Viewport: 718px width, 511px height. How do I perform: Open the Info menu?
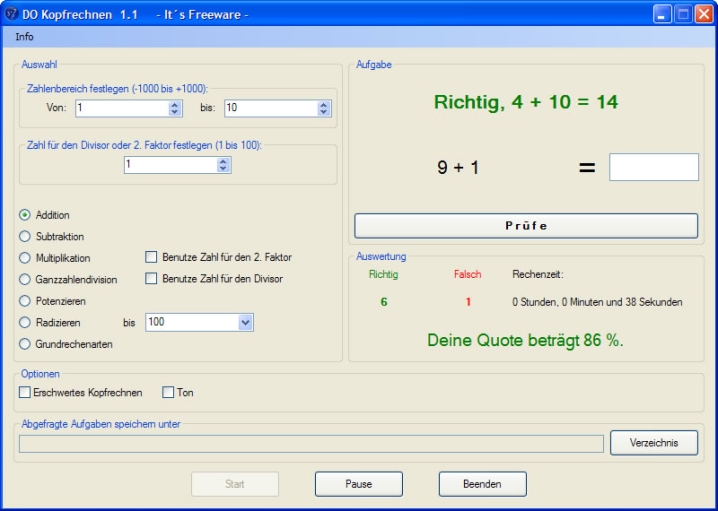[x=24, y=37]
